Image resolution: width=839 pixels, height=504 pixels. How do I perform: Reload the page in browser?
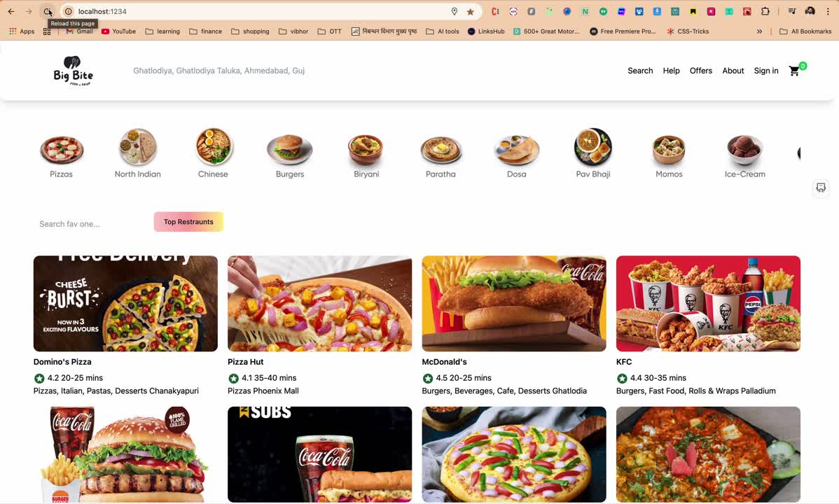[48, 11]
